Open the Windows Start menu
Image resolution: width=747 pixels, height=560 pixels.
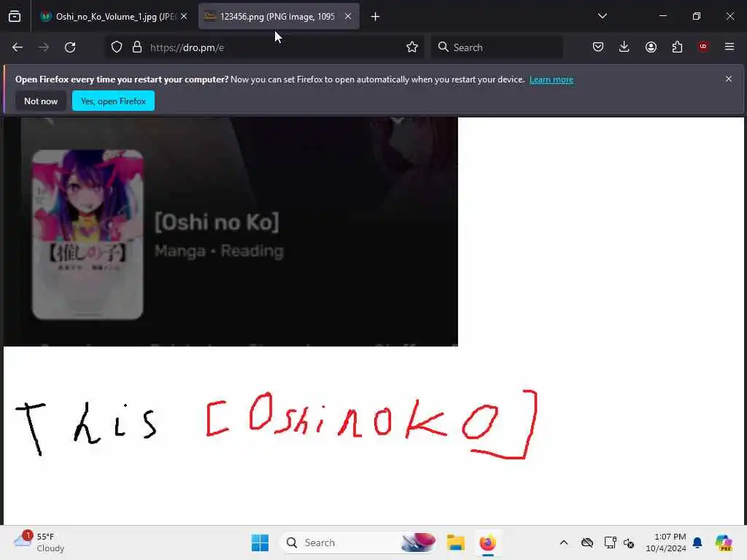[x=260, y=542]
